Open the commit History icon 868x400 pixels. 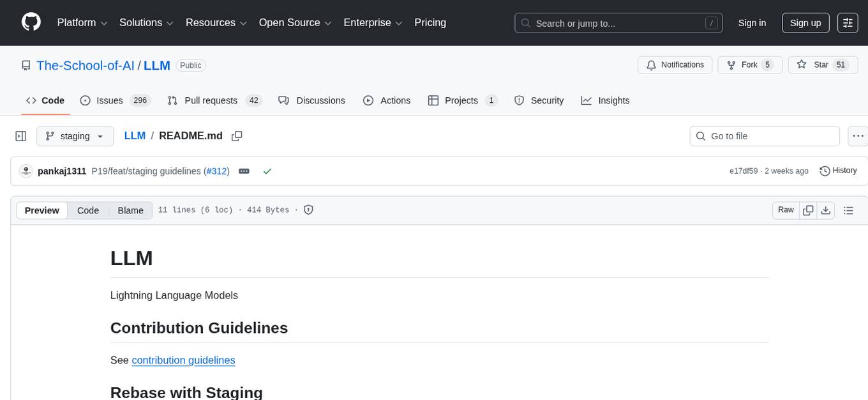click(837, 171)
